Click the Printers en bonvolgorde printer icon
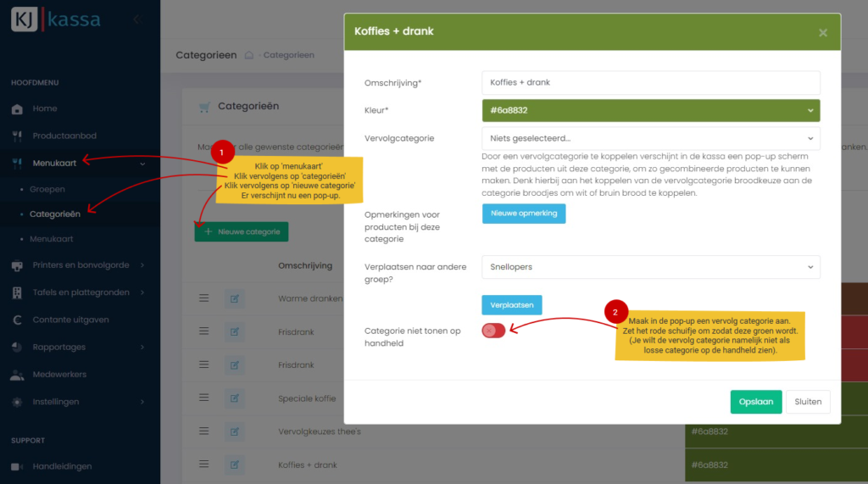Screen dimensions: 868x484 17,265
